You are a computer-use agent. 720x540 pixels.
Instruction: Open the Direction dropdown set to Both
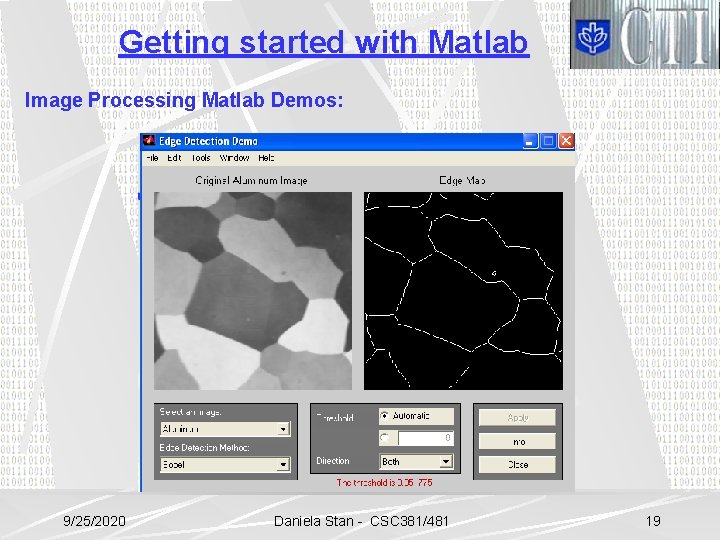click(416, 461)
